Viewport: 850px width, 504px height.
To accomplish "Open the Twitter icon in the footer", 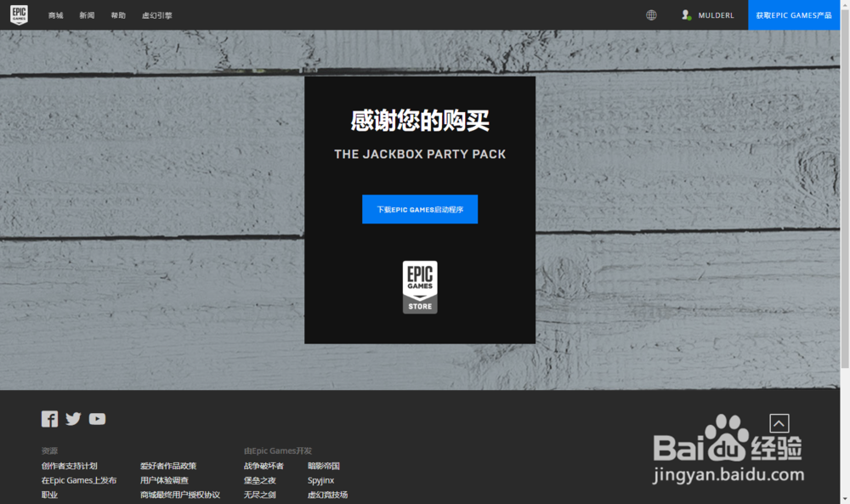I will (73, 418).
